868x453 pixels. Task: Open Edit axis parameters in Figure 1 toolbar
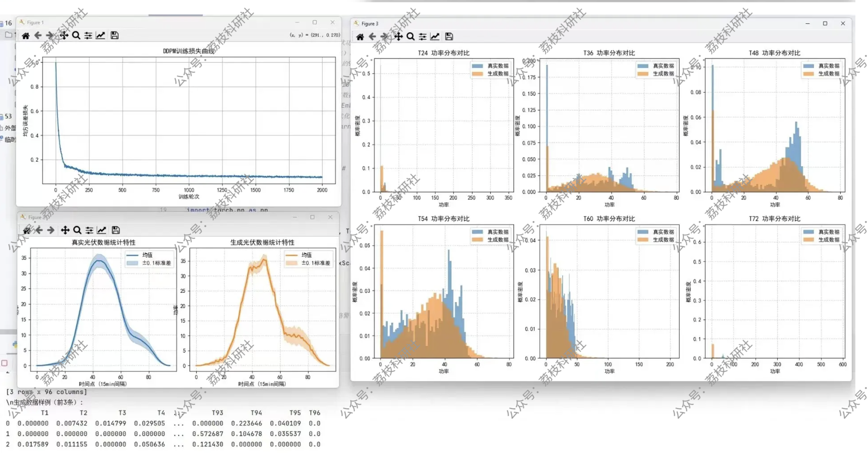[101, 35]
